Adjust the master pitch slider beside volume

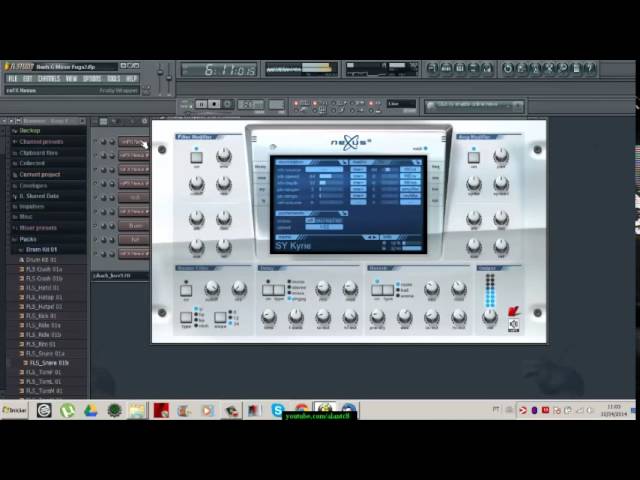click(169, 80)
